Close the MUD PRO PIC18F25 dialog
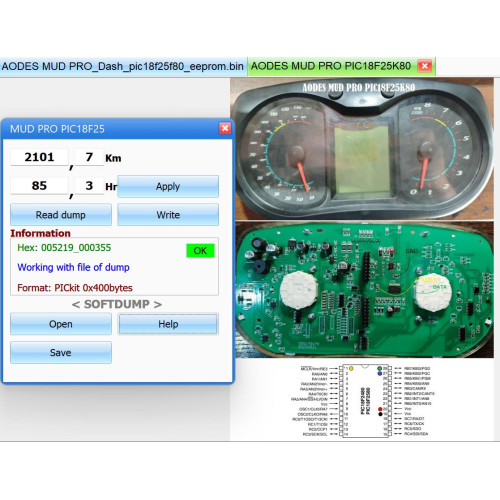 pos(225,128)
